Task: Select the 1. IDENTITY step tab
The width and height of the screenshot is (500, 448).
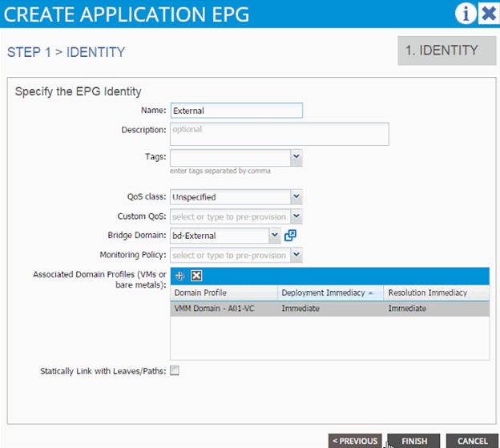Action: tap(447, 50)
